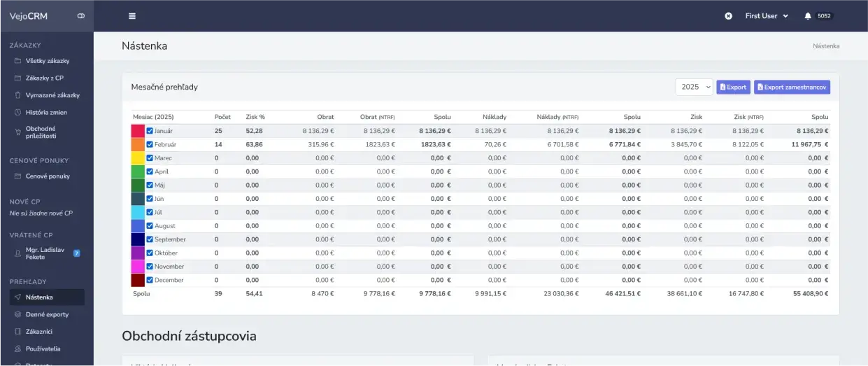
Task: Click the Vymazané zákazky trash icon
Action: [x=18, y=95]
